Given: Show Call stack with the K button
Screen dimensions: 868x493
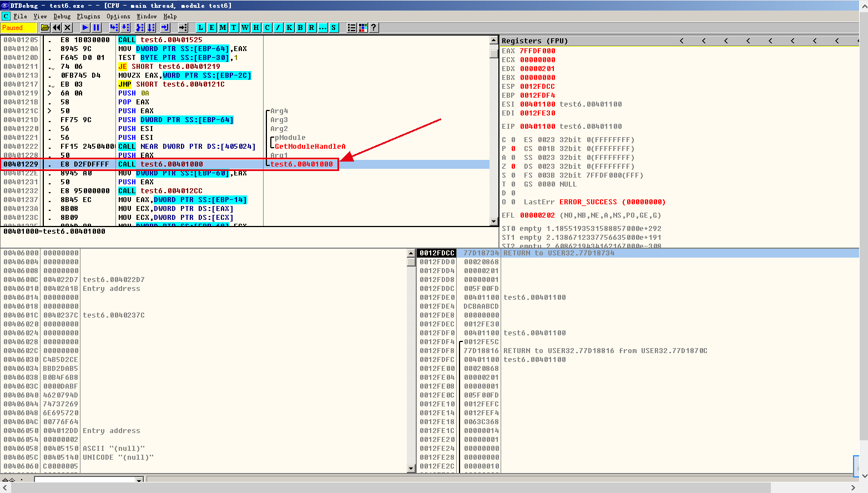Looking at the screenshot, I should click(290, 27).
